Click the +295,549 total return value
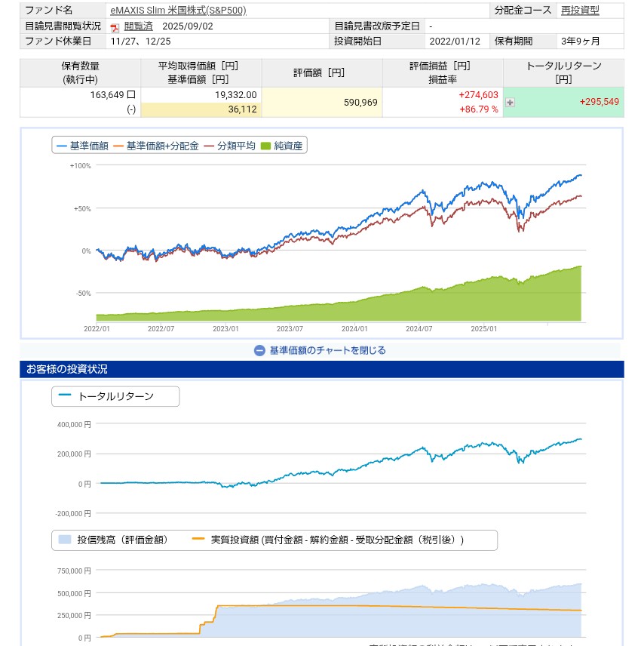This screenshot has width=644, height=646. 599,102
